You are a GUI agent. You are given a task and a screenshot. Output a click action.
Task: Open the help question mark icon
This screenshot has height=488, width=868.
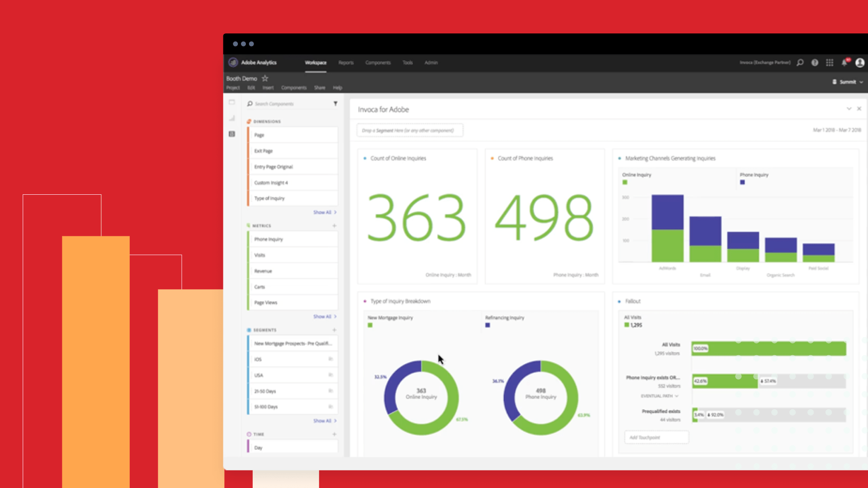815,63
